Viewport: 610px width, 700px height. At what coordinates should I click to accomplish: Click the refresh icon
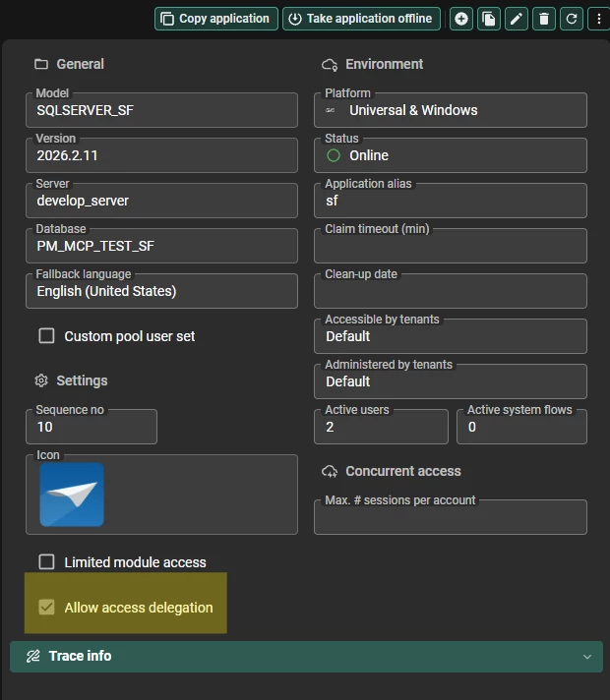[x=572, y=19]
